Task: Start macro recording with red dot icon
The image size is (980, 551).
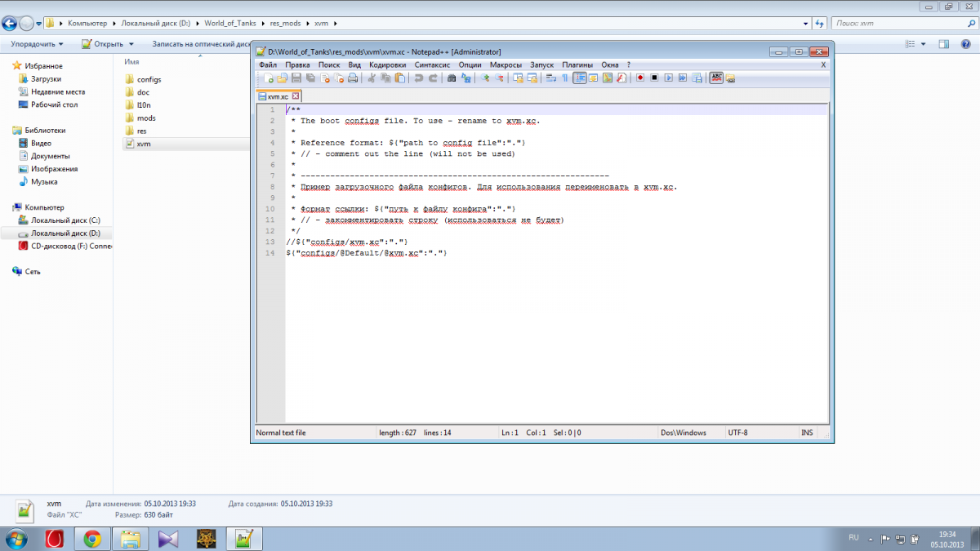Action: pos(641,78)
